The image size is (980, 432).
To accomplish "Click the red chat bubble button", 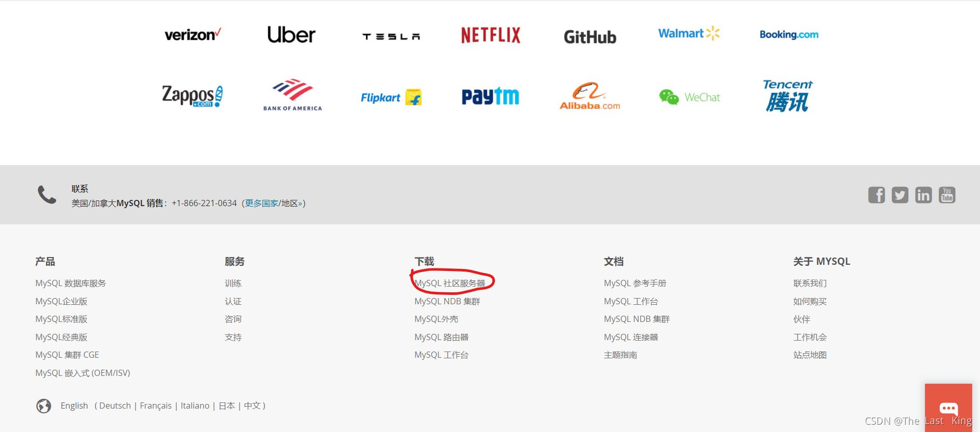I will 948,408.
